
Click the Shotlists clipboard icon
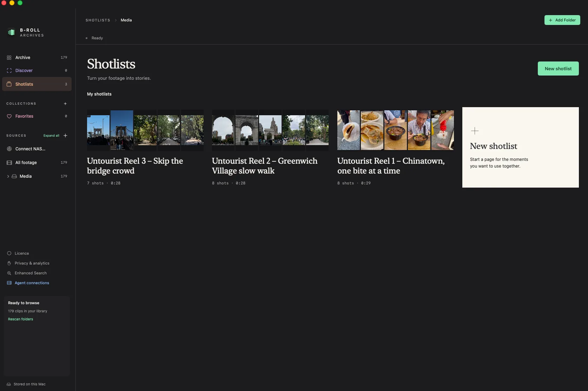pos(9,84)
